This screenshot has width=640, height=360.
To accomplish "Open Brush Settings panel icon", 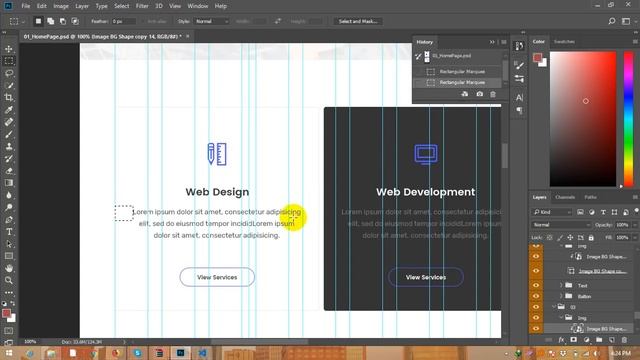I will pyautogui.click(x=519, y=65).
